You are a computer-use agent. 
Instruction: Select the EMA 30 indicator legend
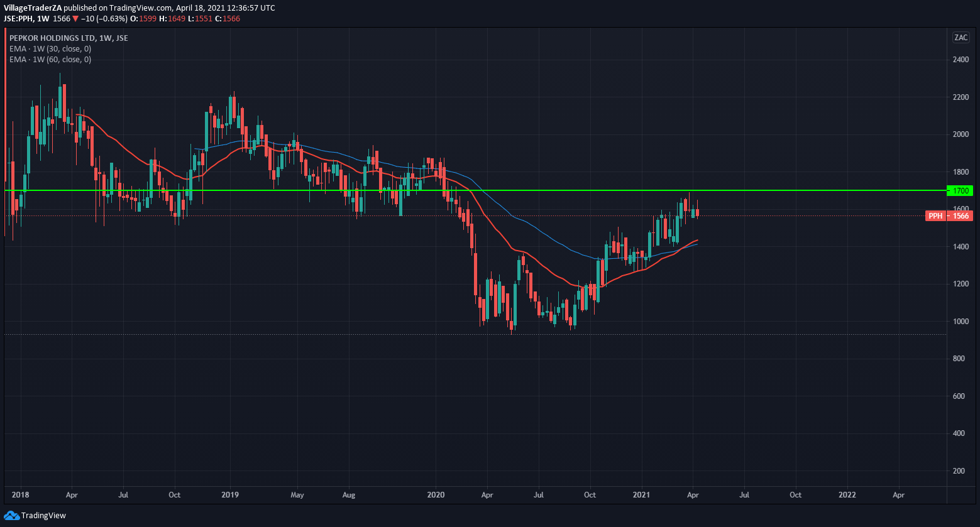(x=50, y=48)
